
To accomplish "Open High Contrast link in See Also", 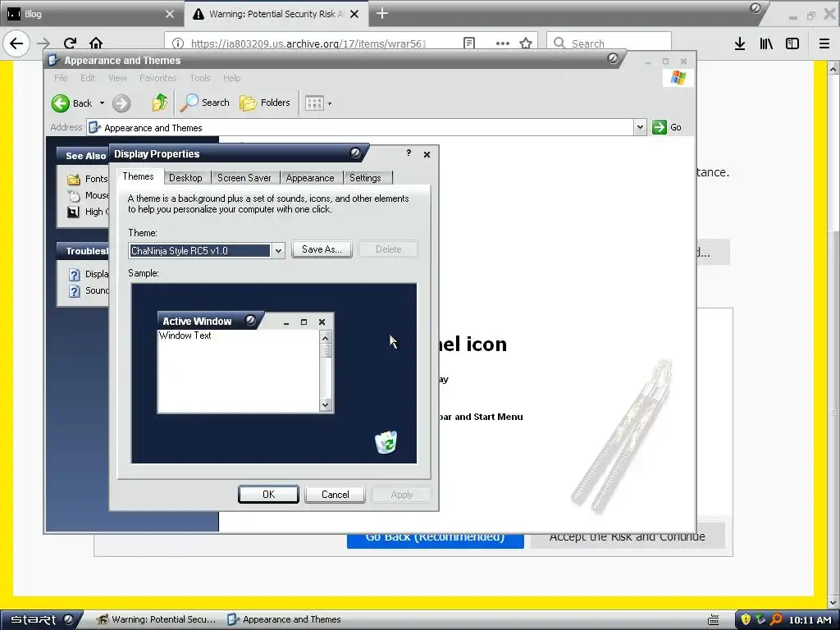I will pos(89,212).
